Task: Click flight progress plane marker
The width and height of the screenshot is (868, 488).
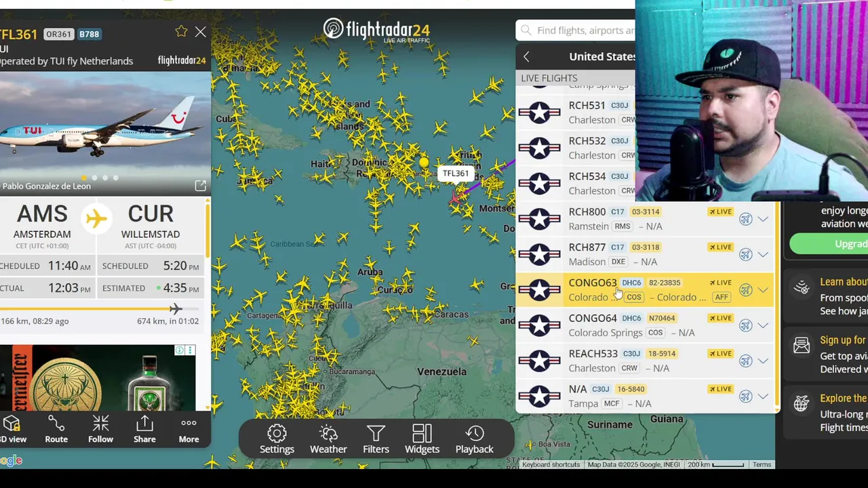Action: 176,309
